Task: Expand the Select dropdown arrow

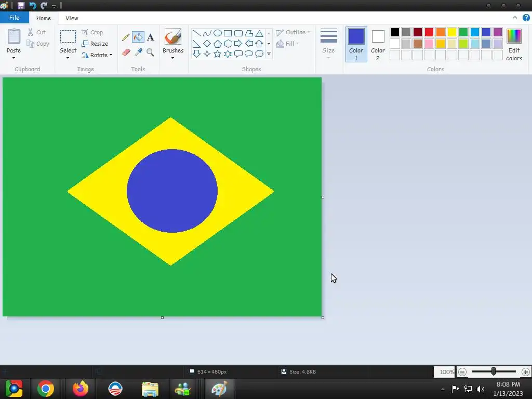Action: coord(68,58)
